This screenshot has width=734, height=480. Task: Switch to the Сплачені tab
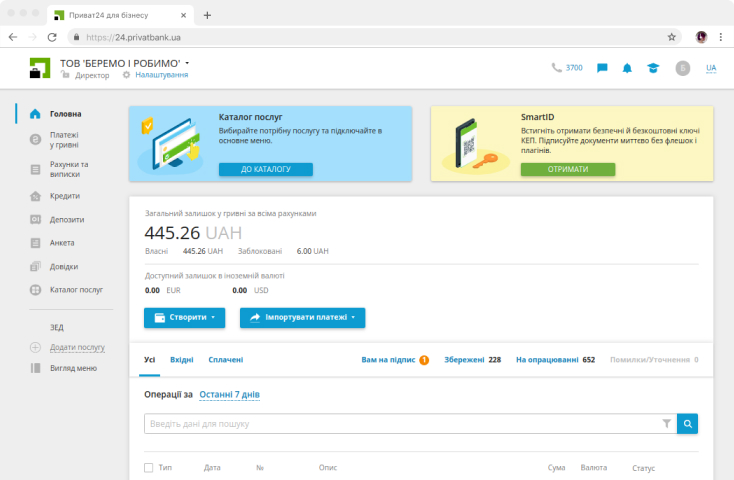click(x=226, y=359)
